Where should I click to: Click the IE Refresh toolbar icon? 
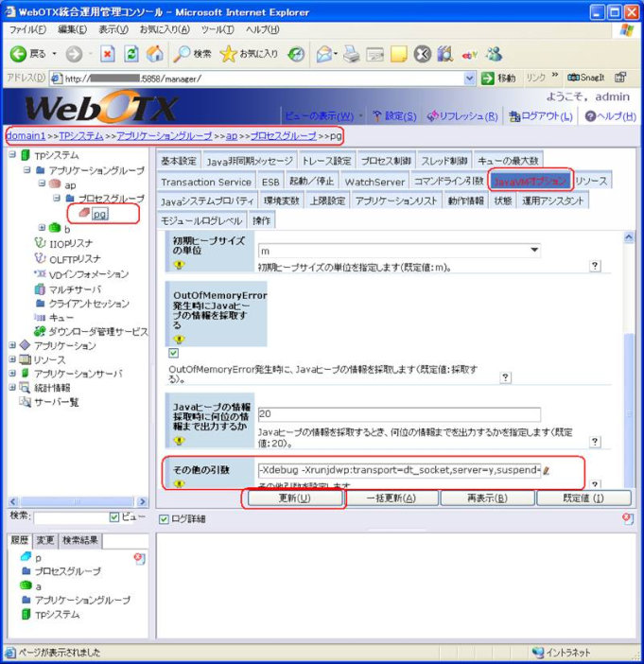click(x=131, y=54)
